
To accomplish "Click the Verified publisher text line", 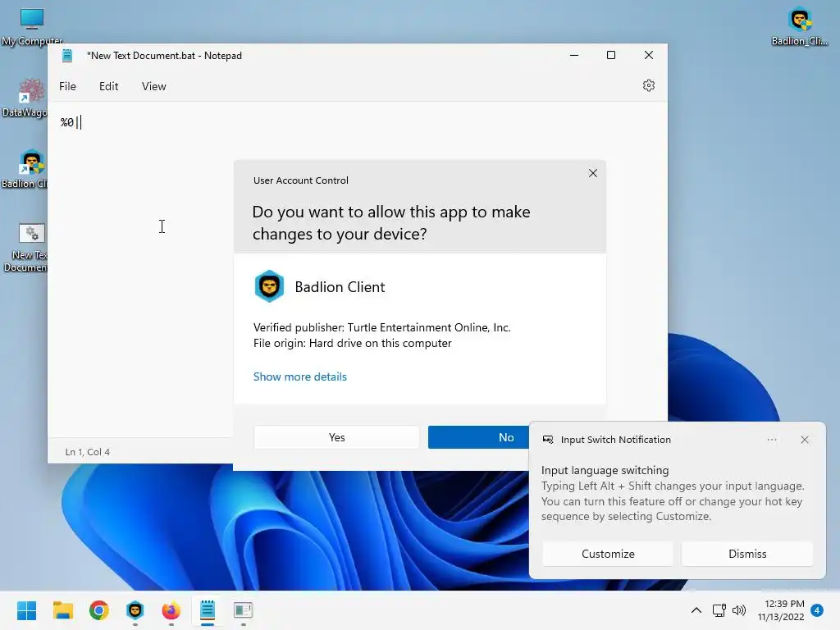I will point(382,327).
